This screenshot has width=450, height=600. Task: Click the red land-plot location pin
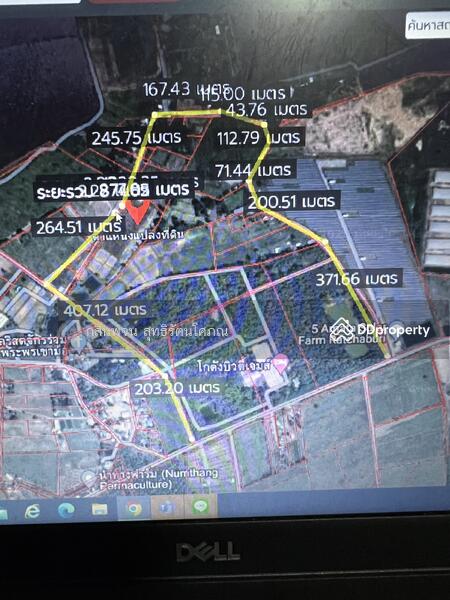click(138, 212)
